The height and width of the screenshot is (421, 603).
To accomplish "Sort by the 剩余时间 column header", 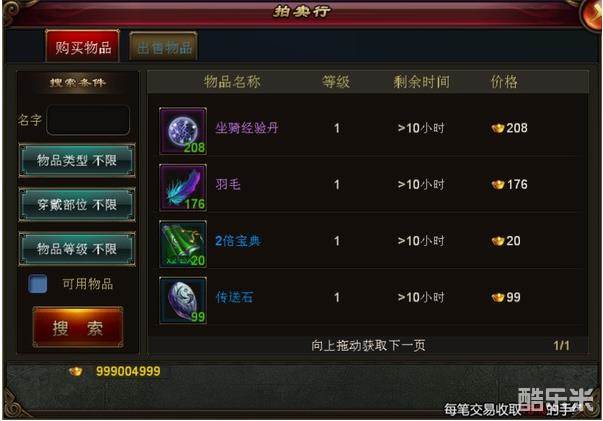I will (x=421, y=82).
